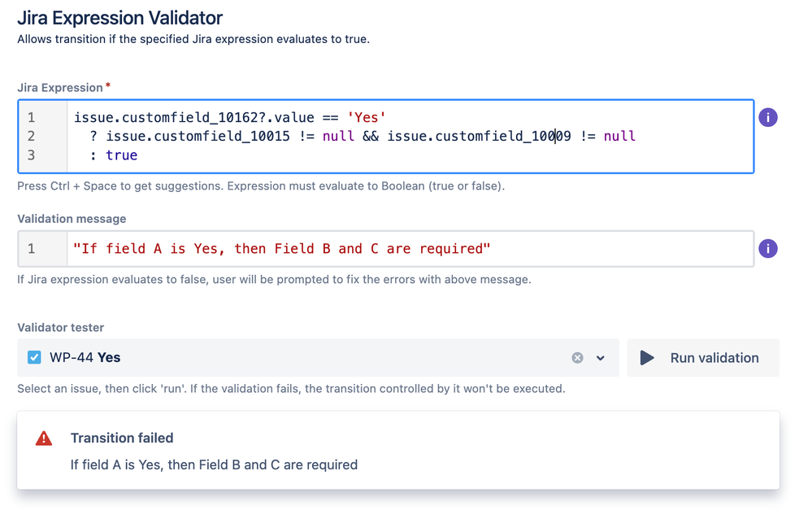The height and width of the screenshot is (519, 812).
Task: Click the Transition failed heading
Action: click(122, 438)
